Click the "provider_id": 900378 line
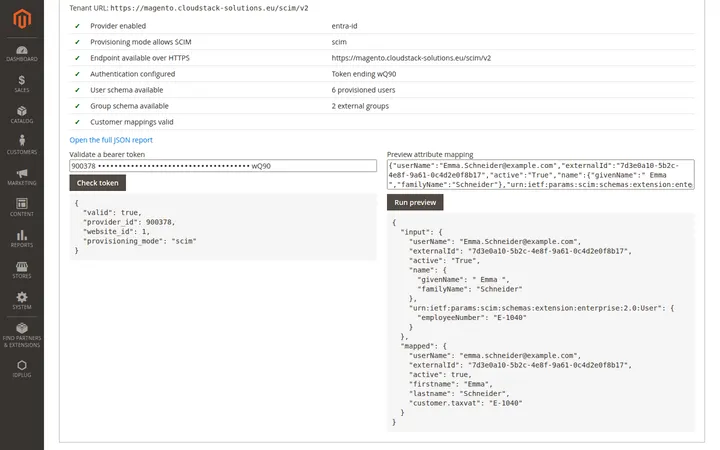720x450 pixels. pyautogui.click(x=129, y=222)
